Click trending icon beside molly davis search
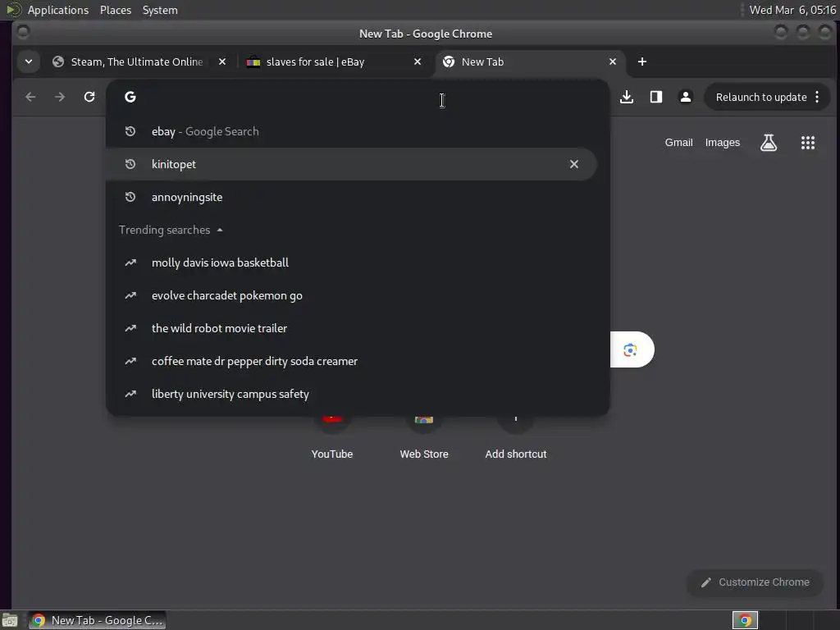Screen dimensions: 840x630 pyautogui.click(x=130, y=262)
